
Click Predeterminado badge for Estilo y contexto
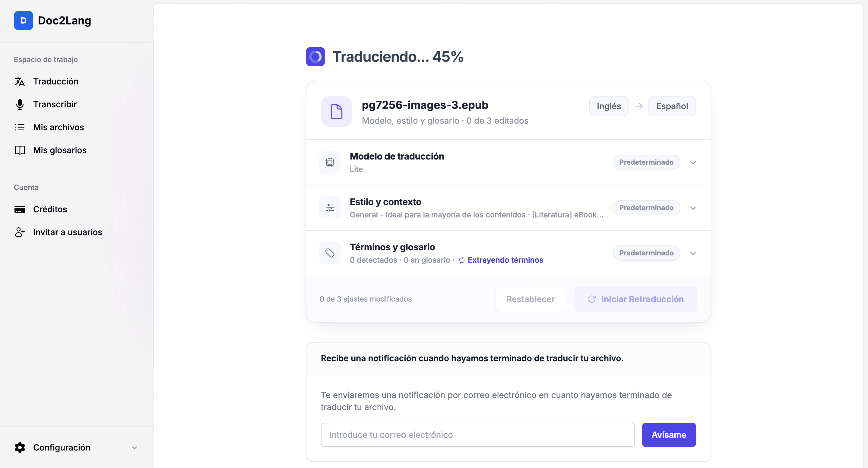[646, 208]
